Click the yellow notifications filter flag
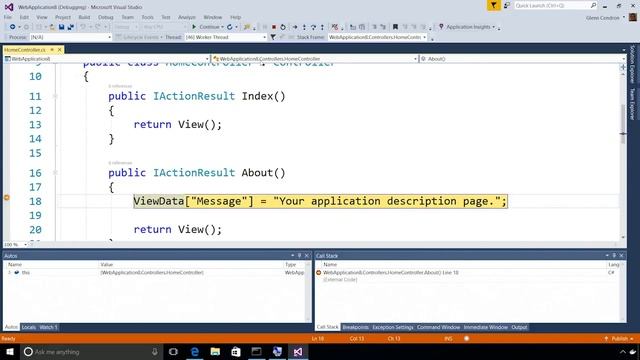The width and height of the screenshot is (640, 360). 493,5
